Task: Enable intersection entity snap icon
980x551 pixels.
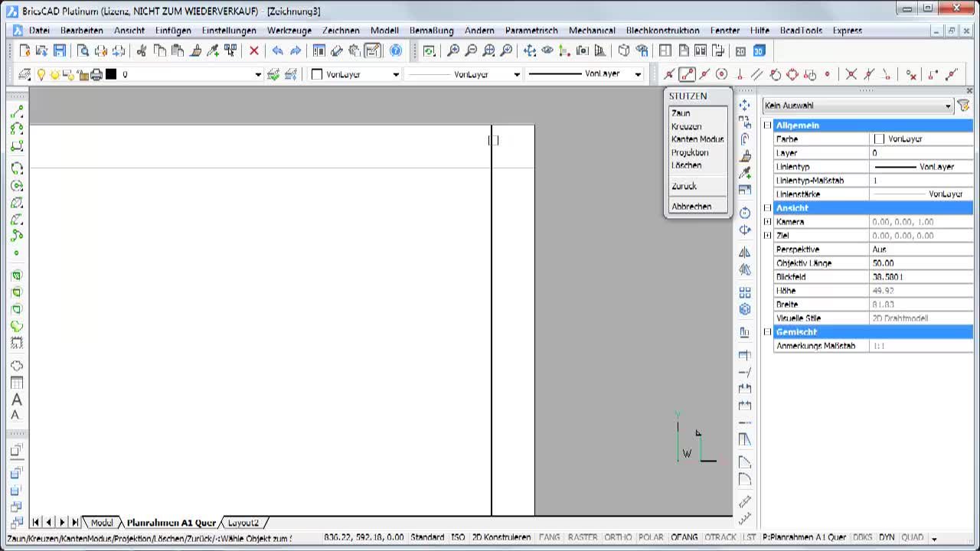Action: pyautogui.click(x=851, y=74)
